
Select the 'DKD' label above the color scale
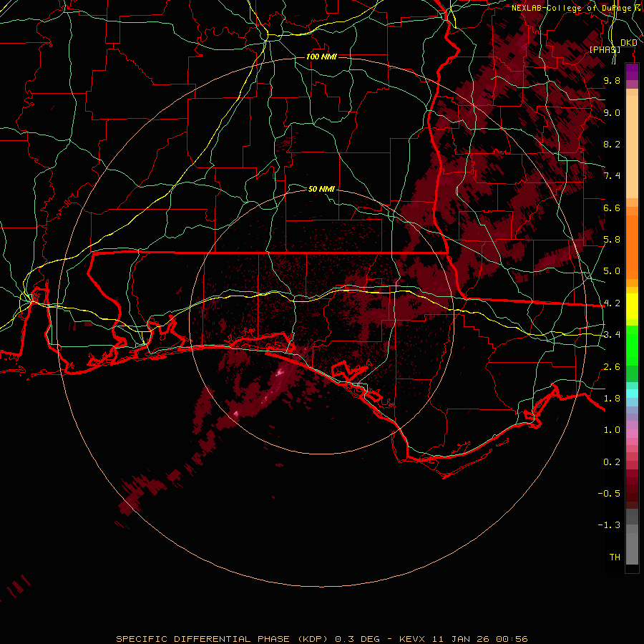628,43
